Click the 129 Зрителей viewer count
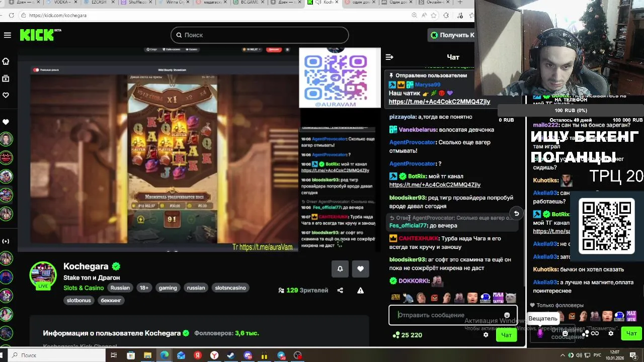The width and height of the screenshot is (644, 362). click(x=303, y=290)
